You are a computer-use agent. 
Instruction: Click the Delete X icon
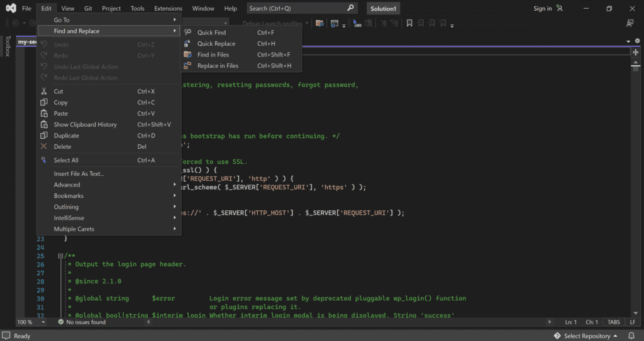[x=44, y=146]
